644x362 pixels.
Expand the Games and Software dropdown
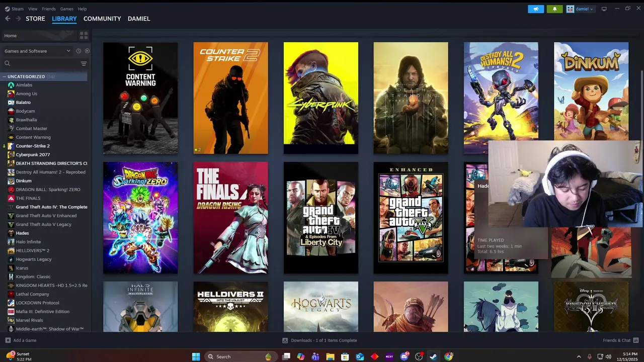click(37, 51)
